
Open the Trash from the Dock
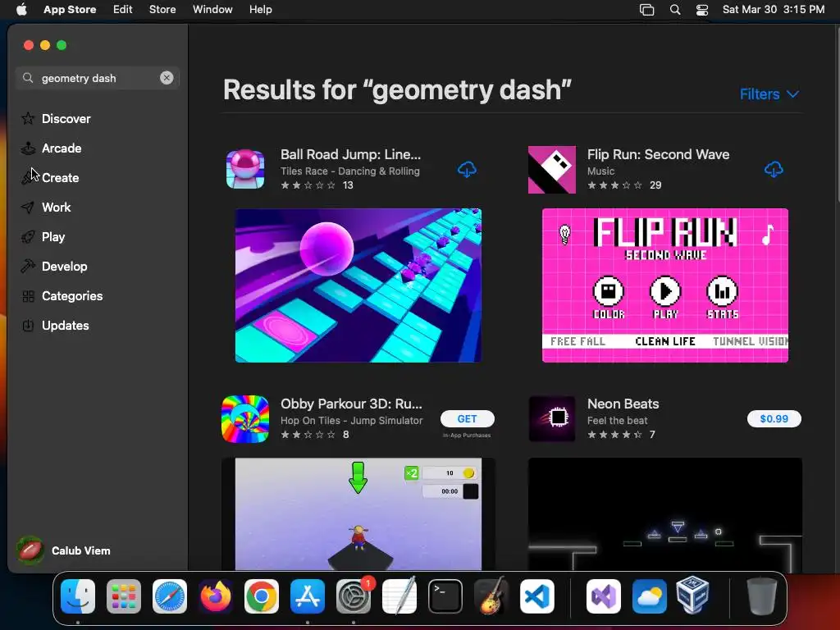762,596
